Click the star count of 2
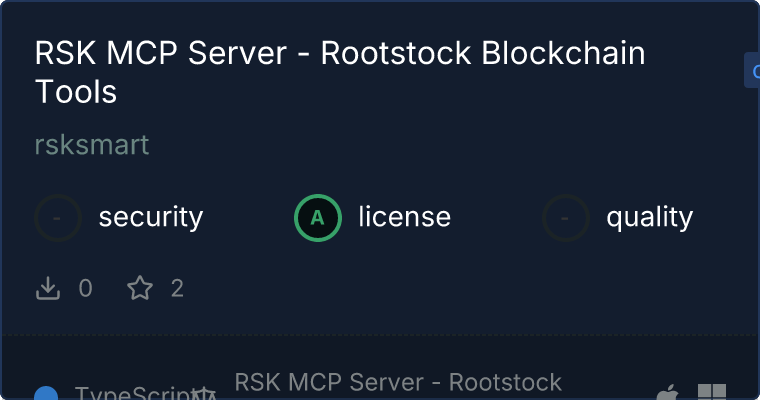The width and height of the screenshot is (760, 400). (x=177, y=289)
